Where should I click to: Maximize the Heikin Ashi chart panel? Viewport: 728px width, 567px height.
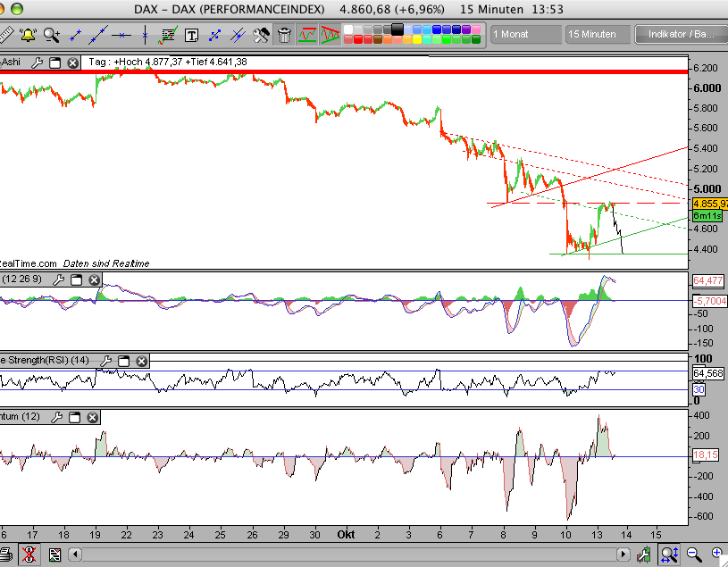click(54, 63)
